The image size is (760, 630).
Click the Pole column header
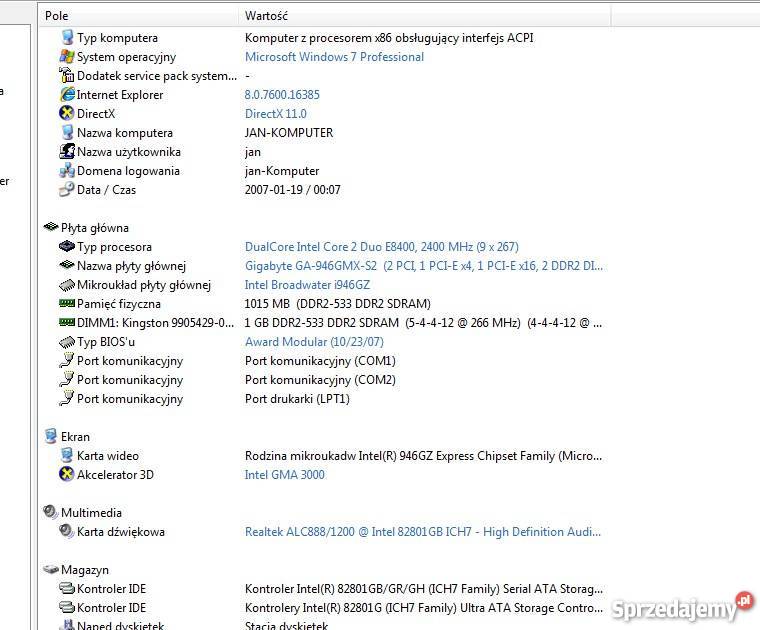coord(139,16)
